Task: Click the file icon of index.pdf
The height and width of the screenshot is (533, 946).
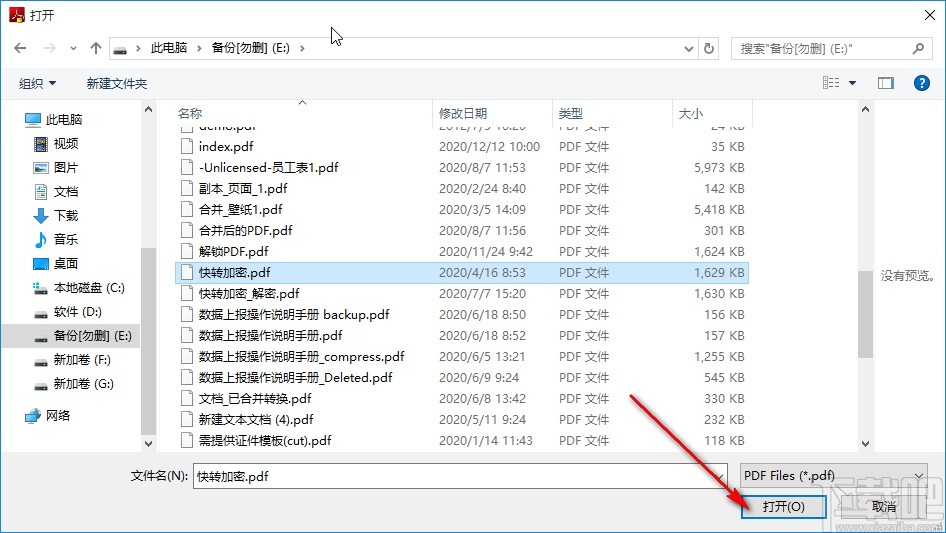Action: [x=187, y=146]
